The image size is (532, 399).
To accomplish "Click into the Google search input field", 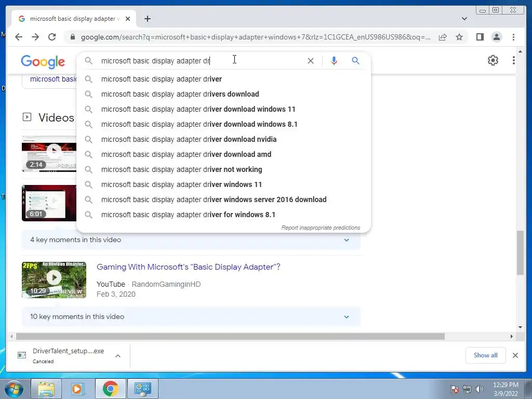I will click(x=202, y=61).
